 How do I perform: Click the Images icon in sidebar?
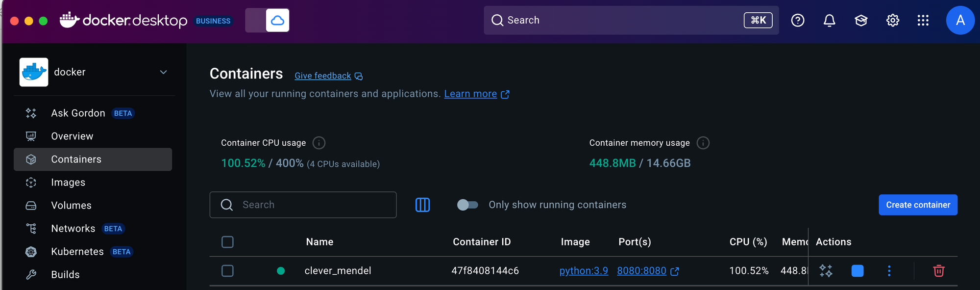click(31, 183)
